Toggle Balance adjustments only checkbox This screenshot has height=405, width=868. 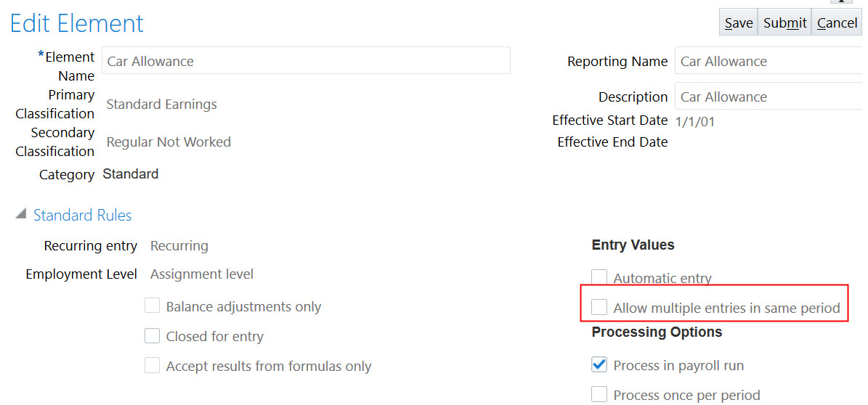point(152,306)
